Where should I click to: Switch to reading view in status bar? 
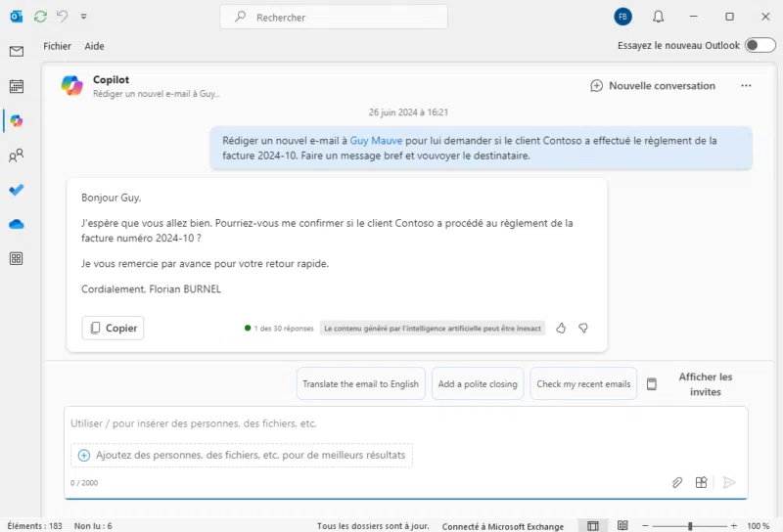pyautogui.click(x=622, y=525)
